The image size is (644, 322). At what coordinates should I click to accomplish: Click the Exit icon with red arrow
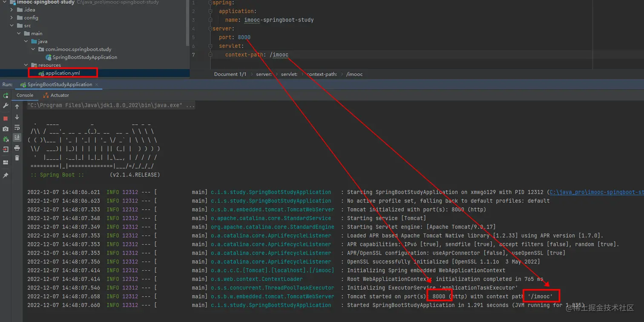coord(6,150)
